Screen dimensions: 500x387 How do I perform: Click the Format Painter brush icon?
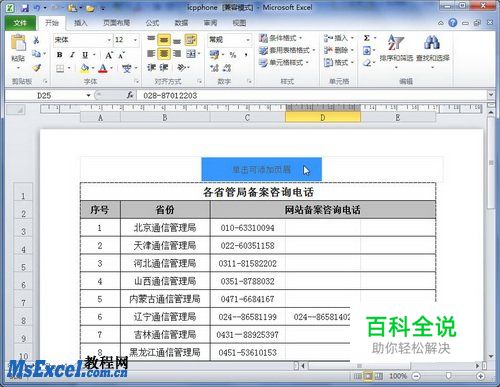point(36,68)
